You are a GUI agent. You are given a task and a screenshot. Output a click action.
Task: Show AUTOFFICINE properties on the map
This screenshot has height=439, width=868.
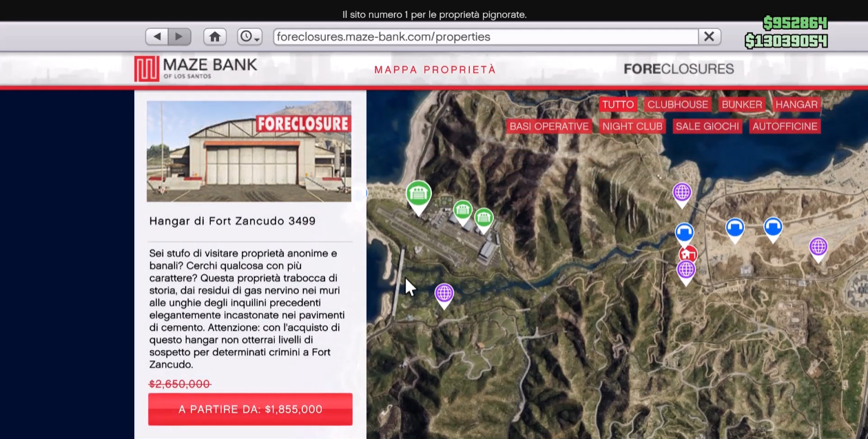pyautogui.click(x=785, y=126)
